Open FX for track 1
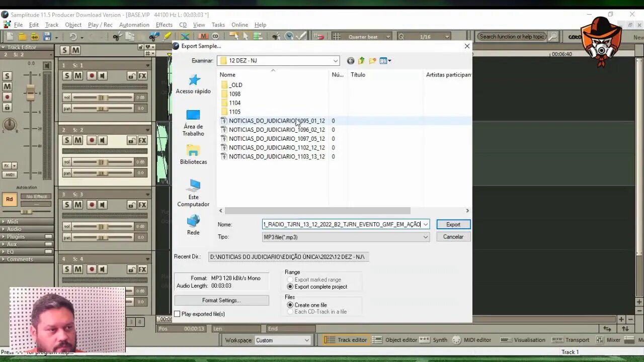 tap(142, 76)
